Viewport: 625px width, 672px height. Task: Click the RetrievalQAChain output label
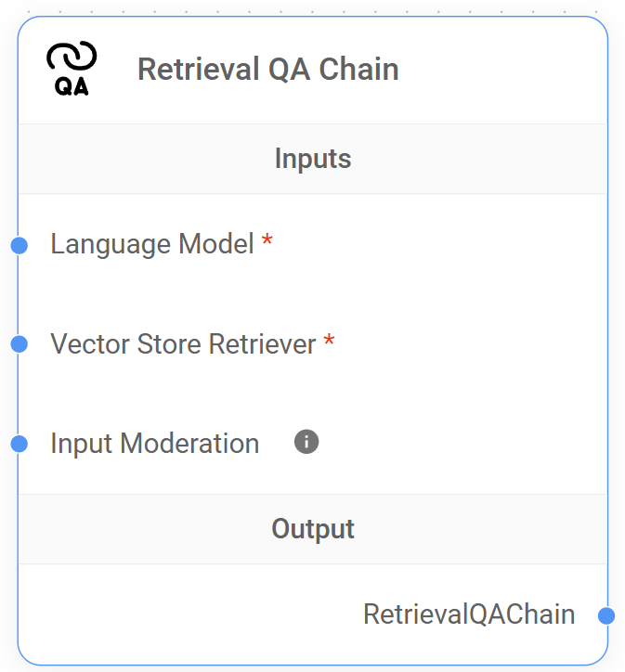click(x=469, y=614)
